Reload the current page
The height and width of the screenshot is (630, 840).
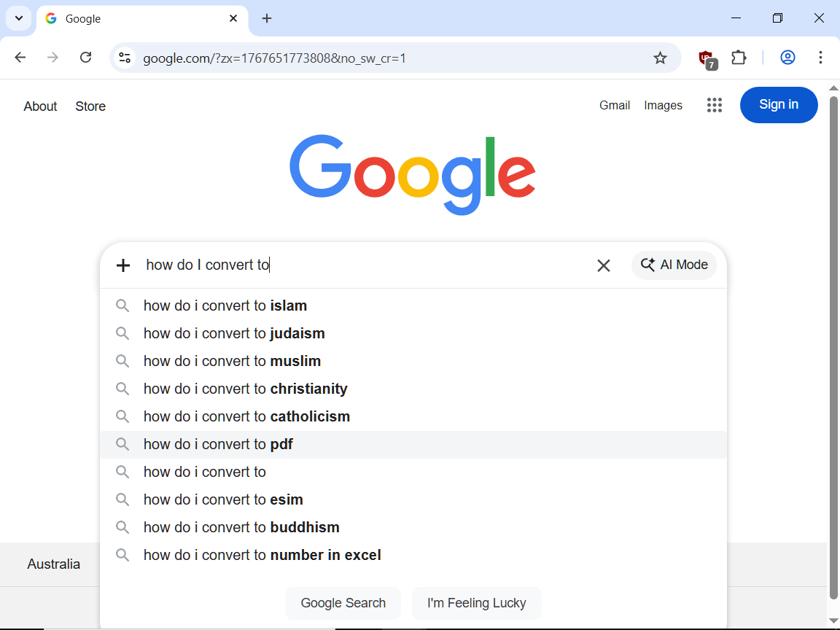click(x=85, y=58)
